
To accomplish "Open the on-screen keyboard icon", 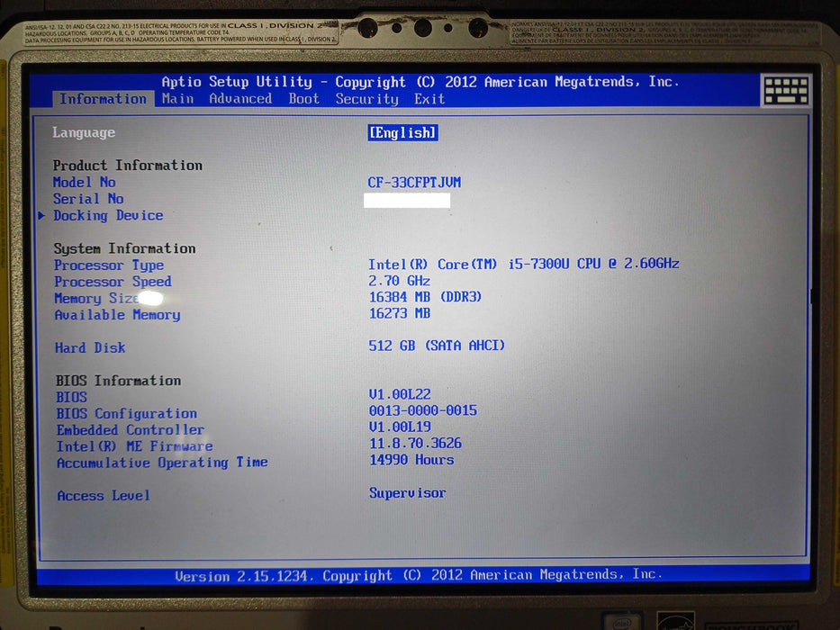I will (x=786, y=91).
